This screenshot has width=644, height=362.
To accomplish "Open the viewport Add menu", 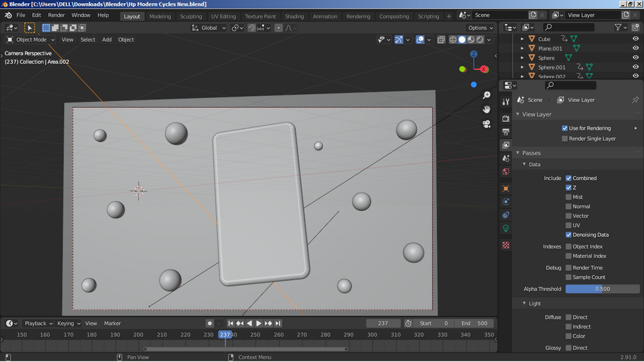I will [x=107, y=40].
